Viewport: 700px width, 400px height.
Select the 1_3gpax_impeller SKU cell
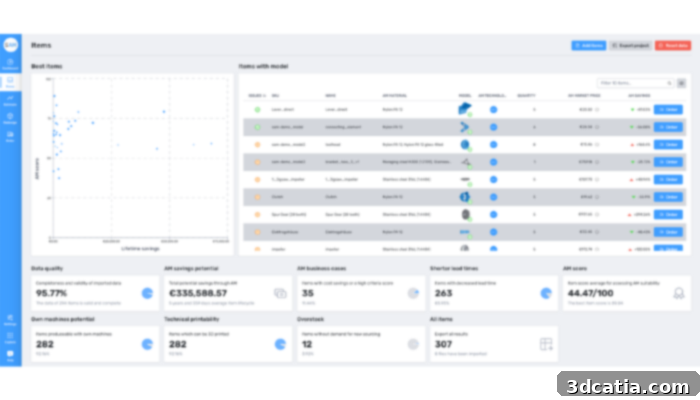(x=288, y=179)
